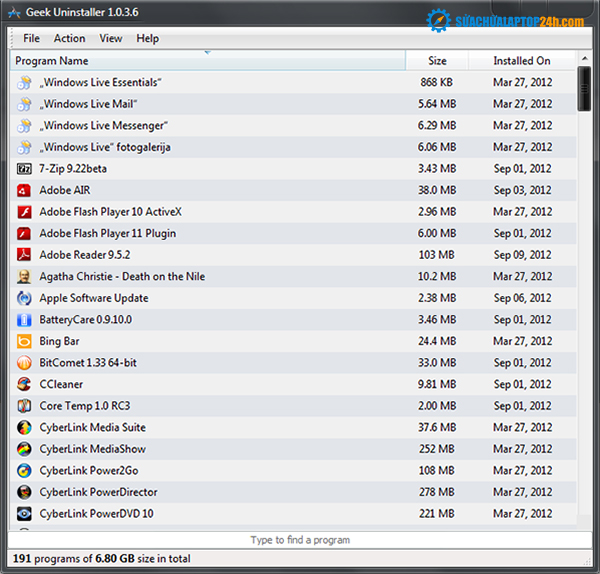Click the Windows Live Essentials icon

[x=24, y=82]
